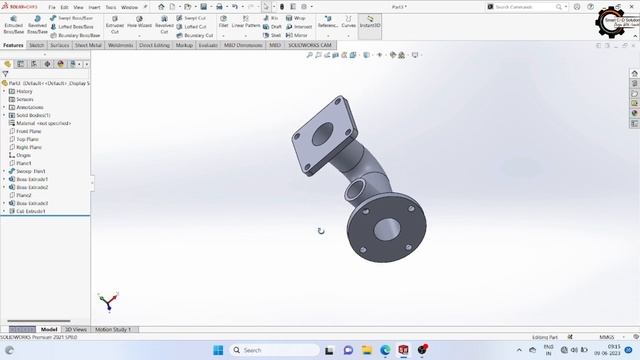
Task: Switch to the Sheet Metal ribbon tab
Action: [x=88, y=45]
